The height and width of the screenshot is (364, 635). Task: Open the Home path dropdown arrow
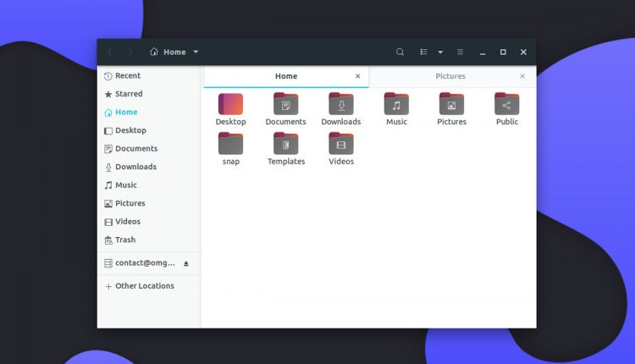(x=196, y=52)
